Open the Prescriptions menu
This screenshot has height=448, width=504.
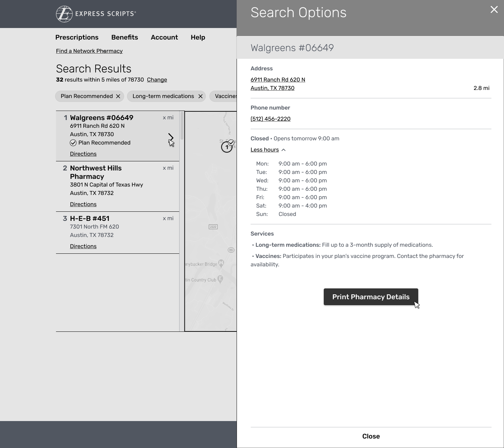77,37
